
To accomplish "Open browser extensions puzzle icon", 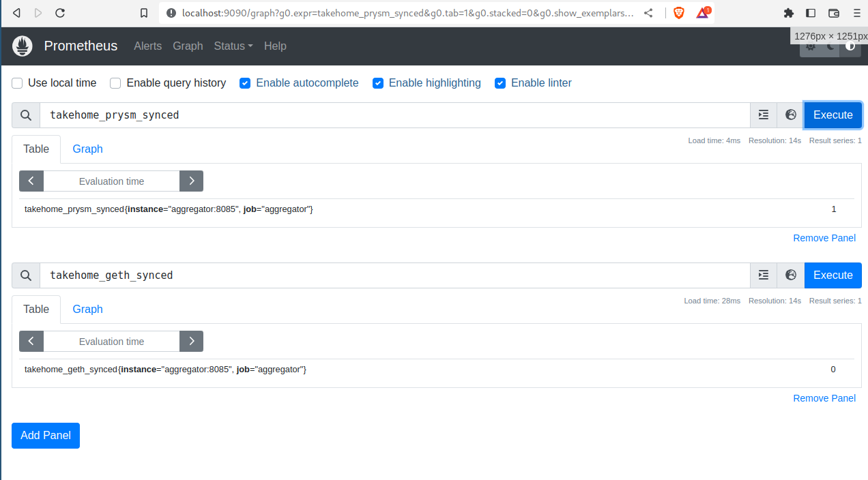I will click(789, 13).
